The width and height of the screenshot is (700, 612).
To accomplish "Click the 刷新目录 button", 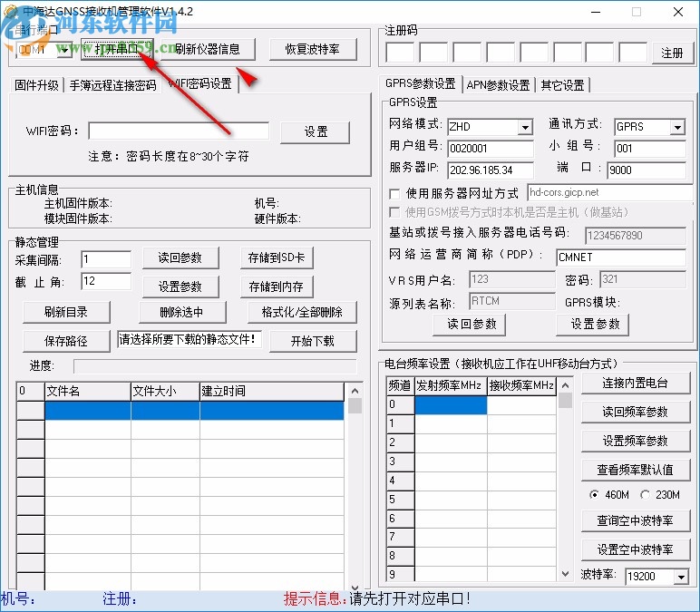I will (66, 312).
